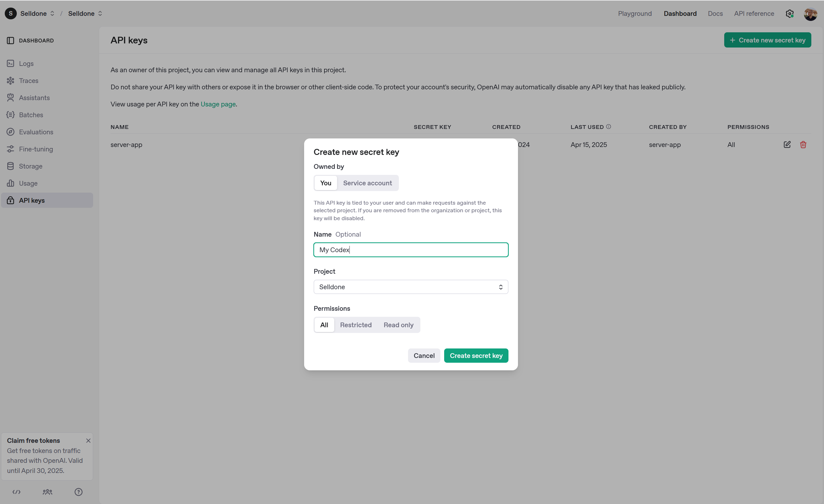
Task: Choose the All permissions option
Action: (x=324, y=325)
